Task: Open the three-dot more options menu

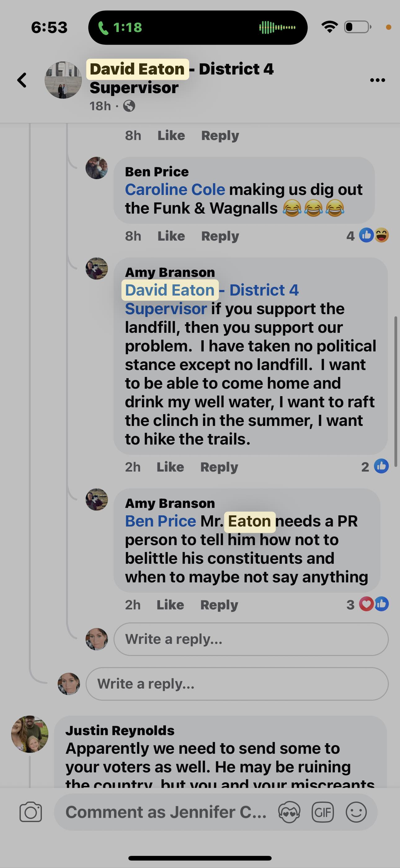Action: 377,80
